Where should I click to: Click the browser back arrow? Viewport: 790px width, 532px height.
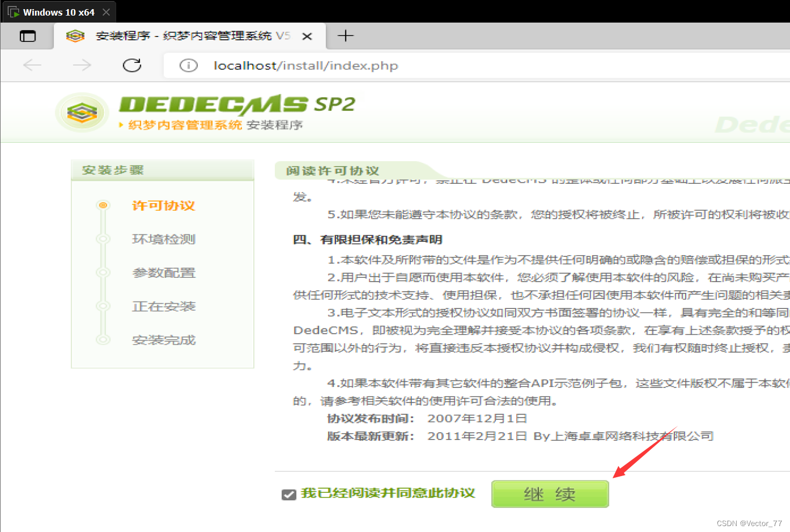pos(32,66)
